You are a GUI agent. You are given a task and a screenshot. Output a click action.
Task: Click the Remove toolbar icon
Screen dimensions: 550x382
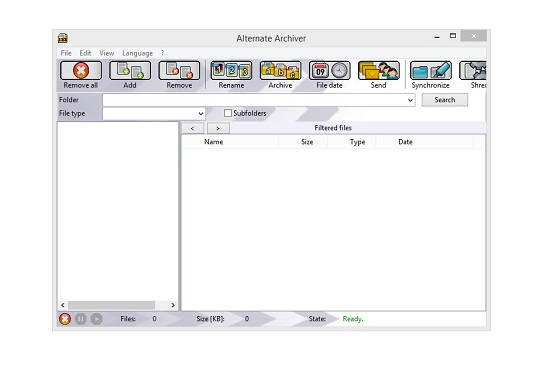(x=179, y=71)
